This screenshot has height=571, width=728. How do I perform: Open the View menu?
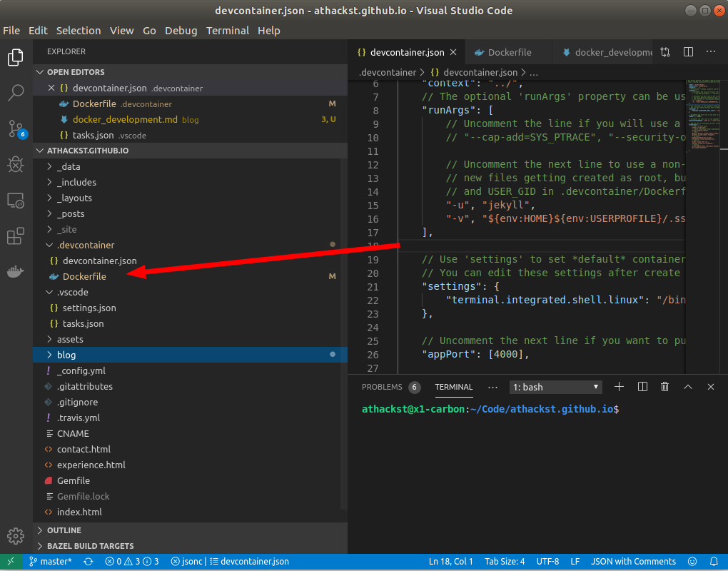(x=121, y=31)
